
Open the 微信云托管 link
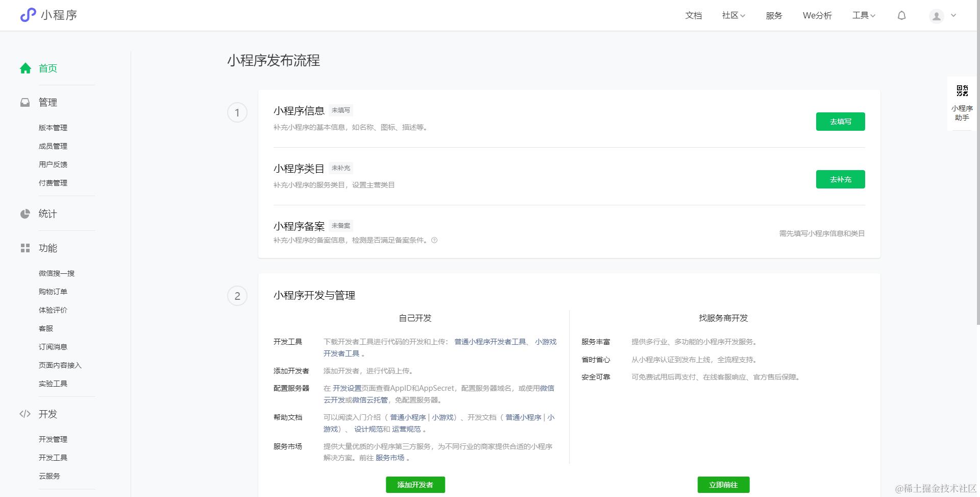[370, 400]
